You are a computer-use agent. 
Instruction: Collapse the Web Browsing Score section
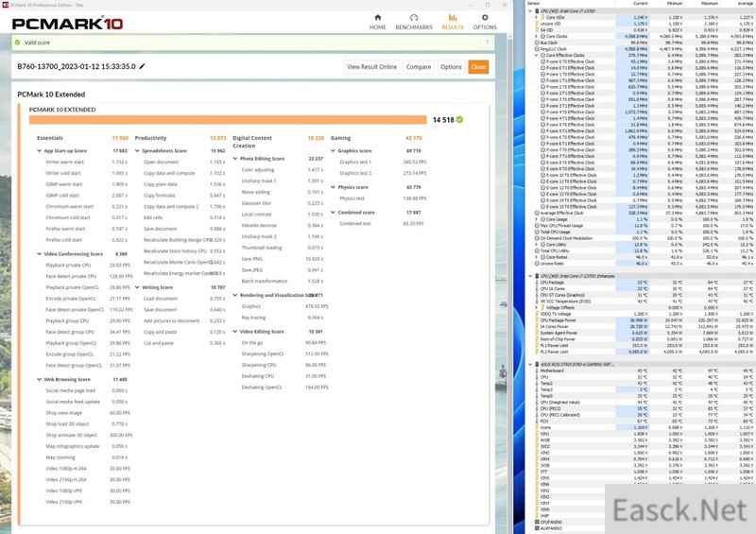pyautogui.click(x=40, y=380)
